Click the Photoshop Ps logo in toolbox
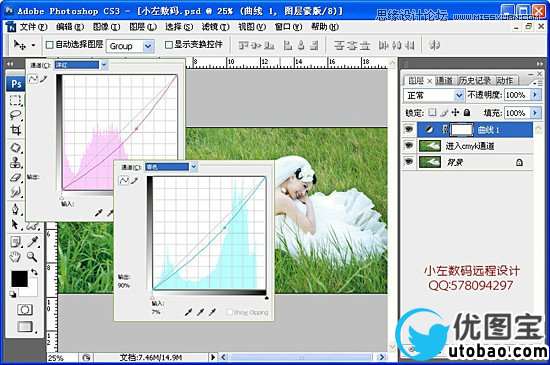This screenshot has height=365, width=550. (x=16, y=84)
